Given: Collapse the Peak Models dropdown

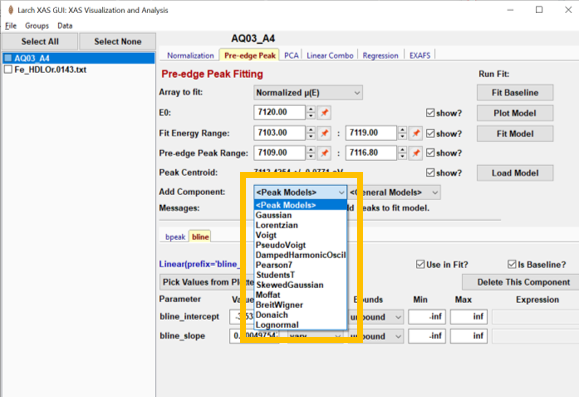Looking at the screenshot, I should tap(300, 192).
